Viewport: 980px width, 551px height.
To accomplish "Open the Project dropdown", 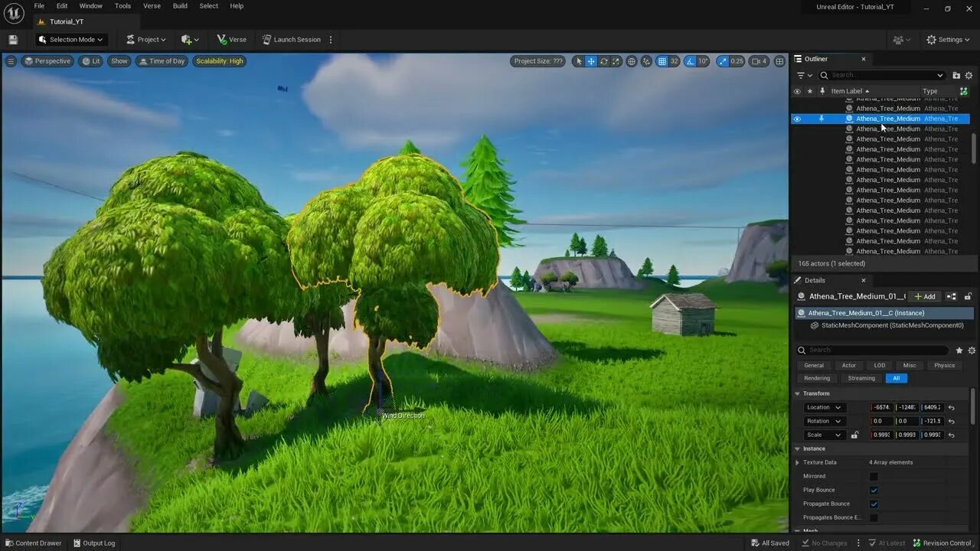I will coord(146,40).
